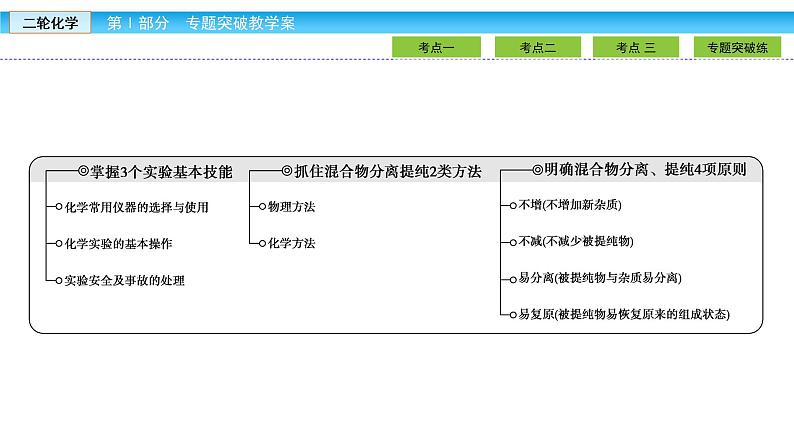
Task: Click the header text 专题突破教学案
Action: click(240, 23)
